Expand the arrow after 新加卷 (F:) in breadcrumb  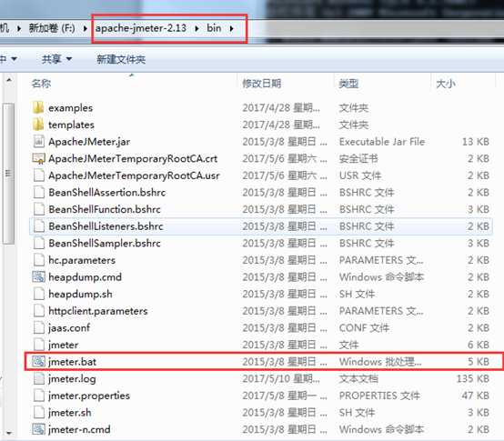(86, 28)
